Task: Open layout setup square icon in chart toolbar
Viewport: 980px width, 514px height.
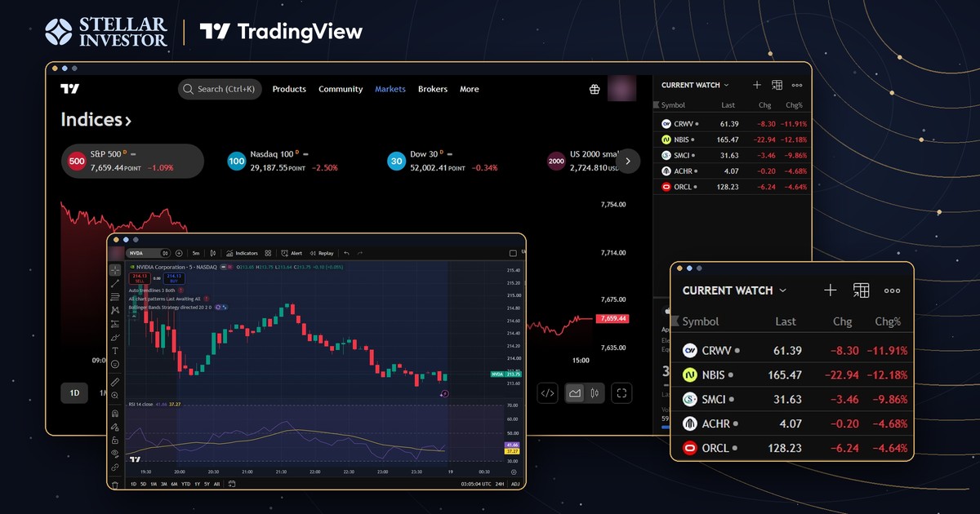Action: click(x=513, y=253)
